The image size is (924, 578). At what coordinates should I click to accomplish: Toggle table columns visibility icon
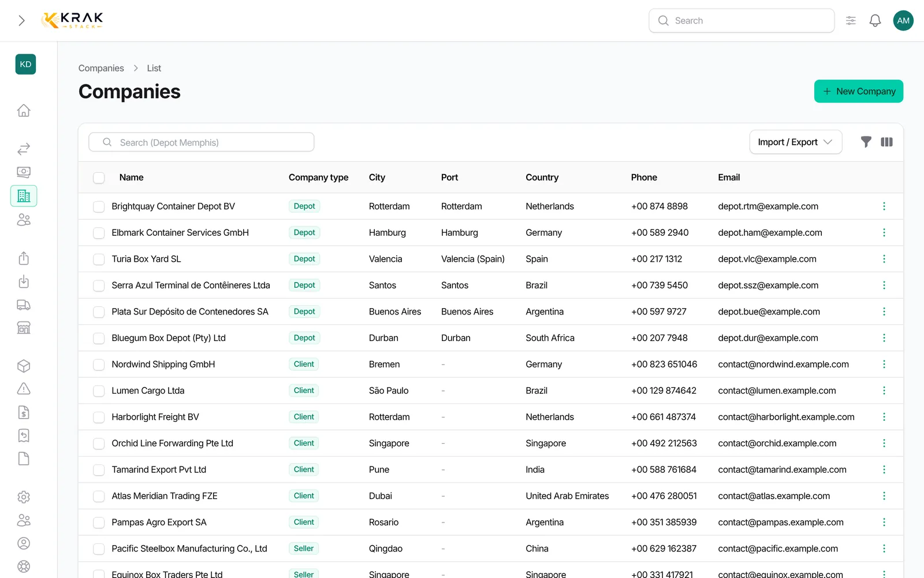pyautogui.click(x=886, y=142)
